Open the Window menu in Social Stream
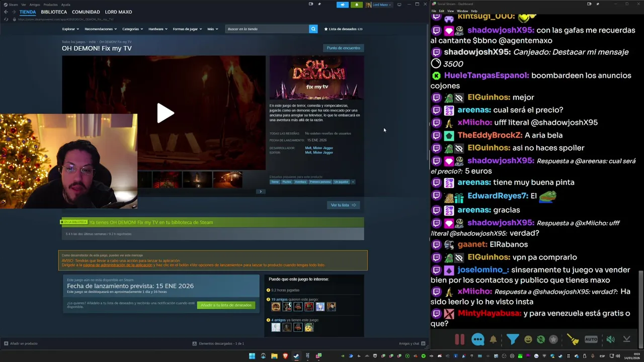644x362 pixels. point(462,11)
